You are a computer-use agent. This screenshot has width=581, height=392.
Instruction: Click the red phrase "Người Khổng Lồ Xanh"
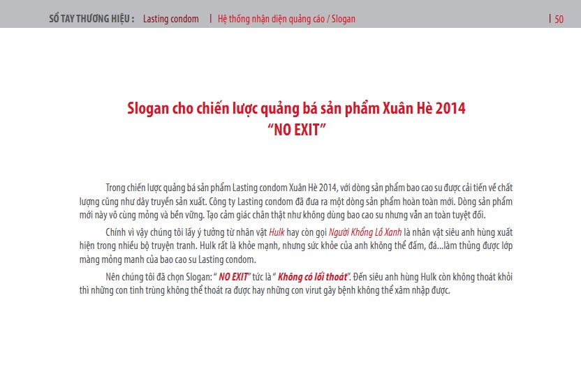tap(365, 232)
